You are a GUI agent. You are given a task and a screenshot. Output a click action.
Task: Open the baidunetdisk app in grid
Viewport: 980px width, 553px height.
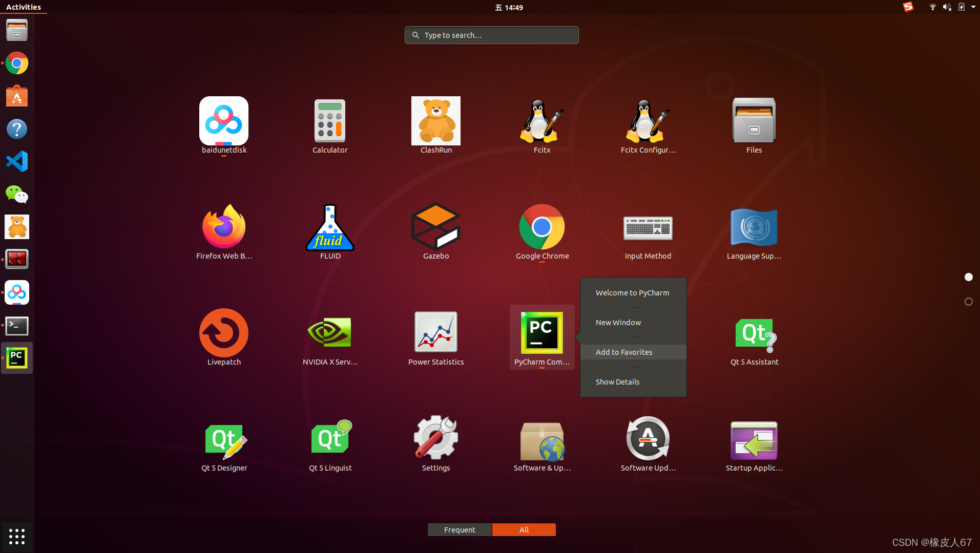tap(224, 126)
